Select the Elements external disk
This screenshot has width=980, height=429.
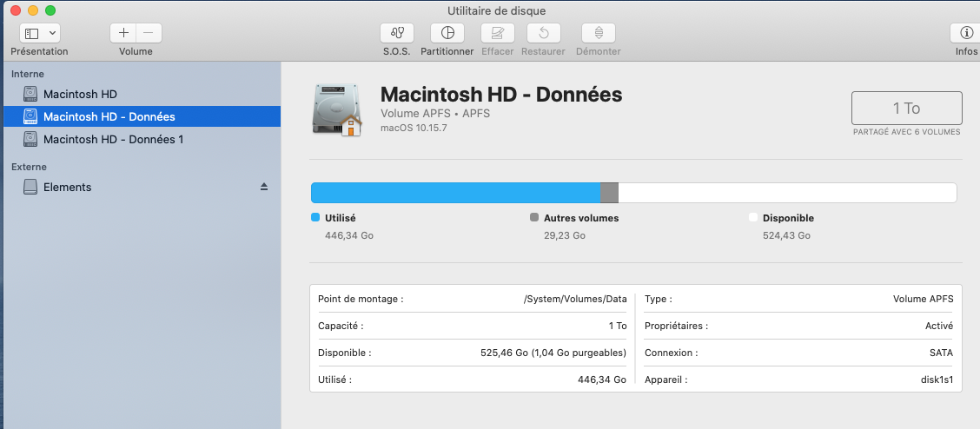[x=67, y=187]
